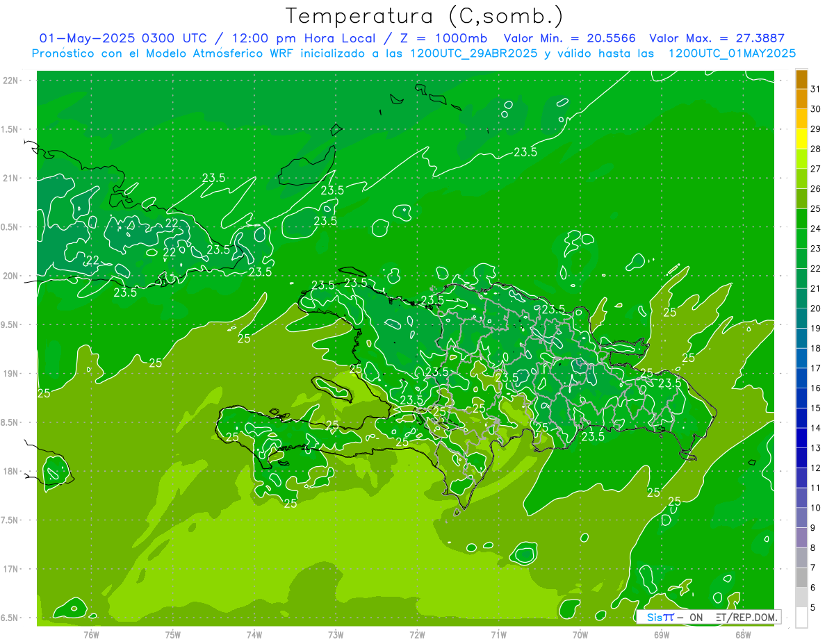Viewport: 834px width, 644px height.
Task: Click the 72W longitude axis label
Action: pos(417,634)
